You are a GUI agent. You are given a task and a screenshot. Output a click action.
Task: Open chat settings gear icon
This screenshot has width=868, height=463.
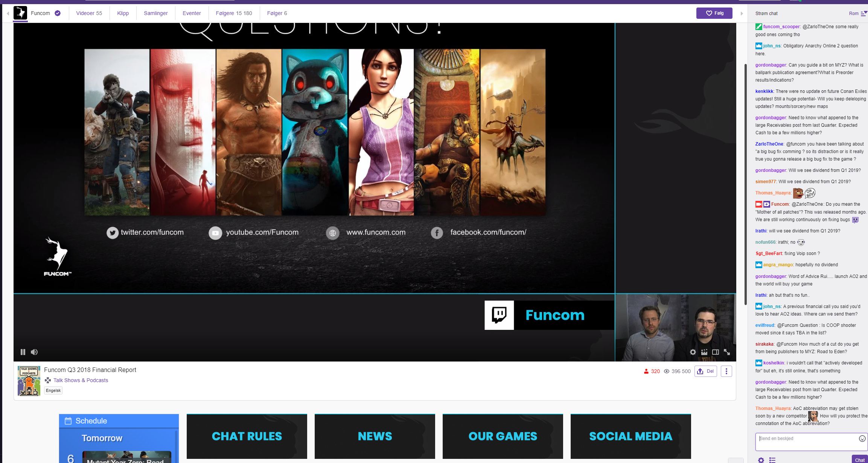[761, 460]
